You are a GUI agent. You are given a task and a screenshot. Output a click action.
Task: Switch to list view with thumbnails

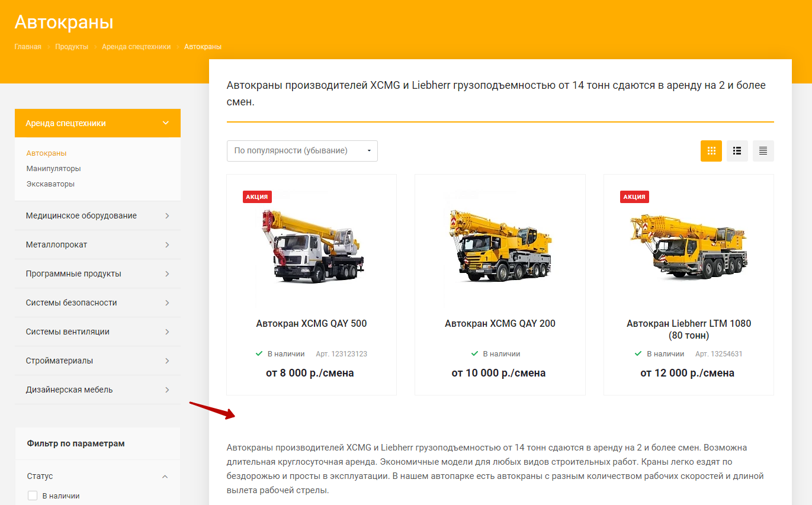pyautogui.click(x=737, y=151)
